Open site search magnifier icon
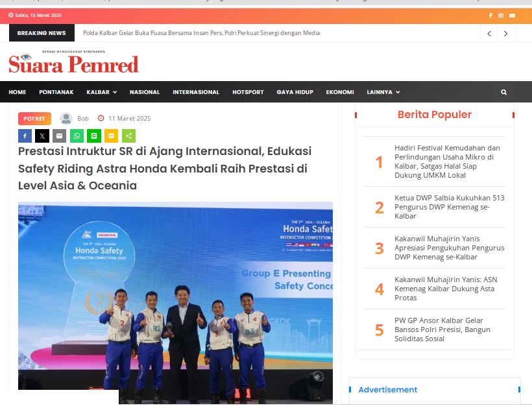This screenshot has width=532, height=408. coord(504,92)
